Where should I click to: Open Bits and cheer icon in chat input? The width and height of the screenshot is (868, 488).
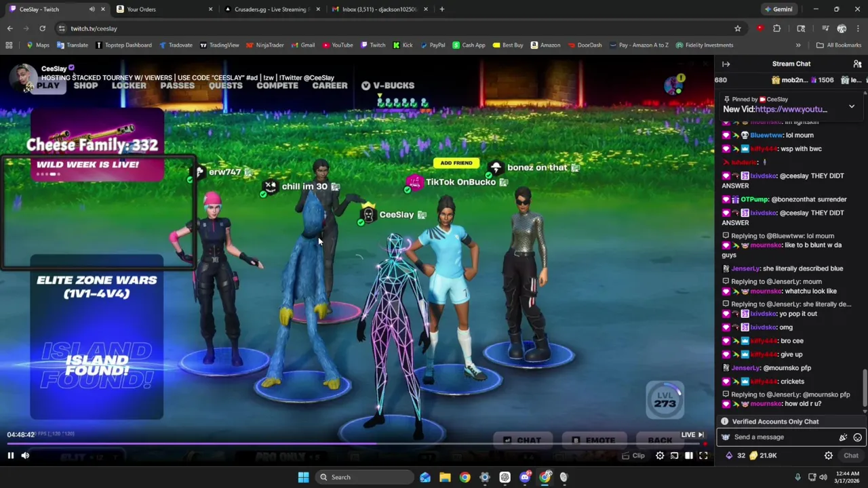[843, 438]
